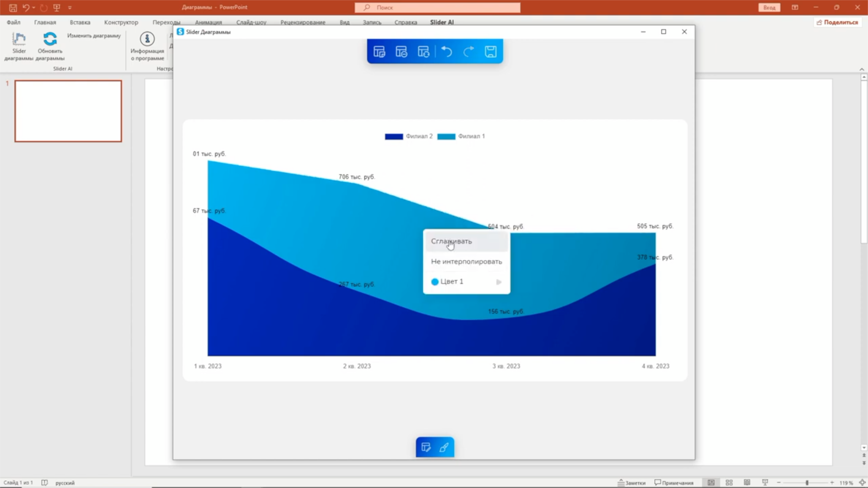The height and width of the screenshot is (488, 868).
Task: Toggle ribbon display options icon in title bar
Action: [x=795, y=7]
